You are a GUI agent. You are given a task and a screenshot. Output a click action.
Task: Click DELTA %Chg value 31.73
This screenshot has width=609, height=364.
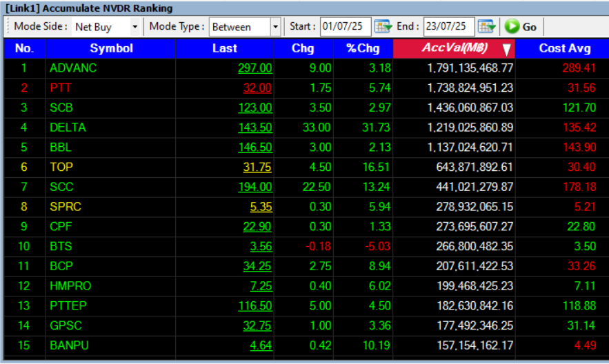376,128
